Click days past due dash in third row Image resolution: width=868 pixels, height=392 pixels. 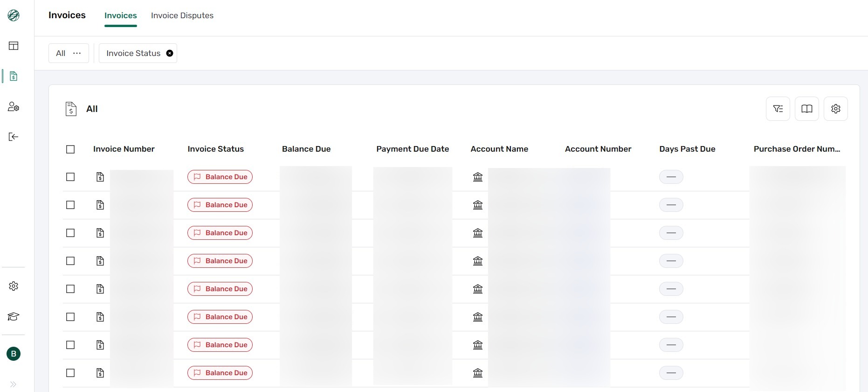[x=671, y=233]
